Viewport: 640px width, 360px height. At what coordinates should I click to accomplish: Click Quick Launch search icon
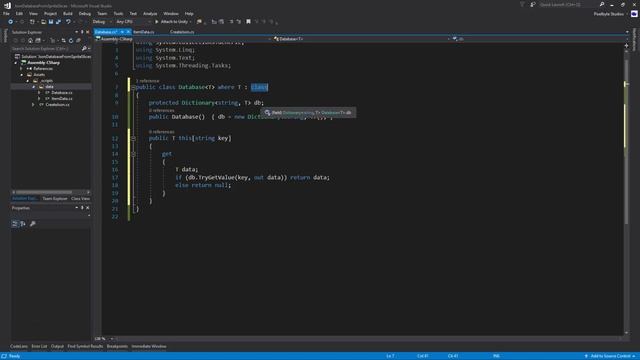602,4
